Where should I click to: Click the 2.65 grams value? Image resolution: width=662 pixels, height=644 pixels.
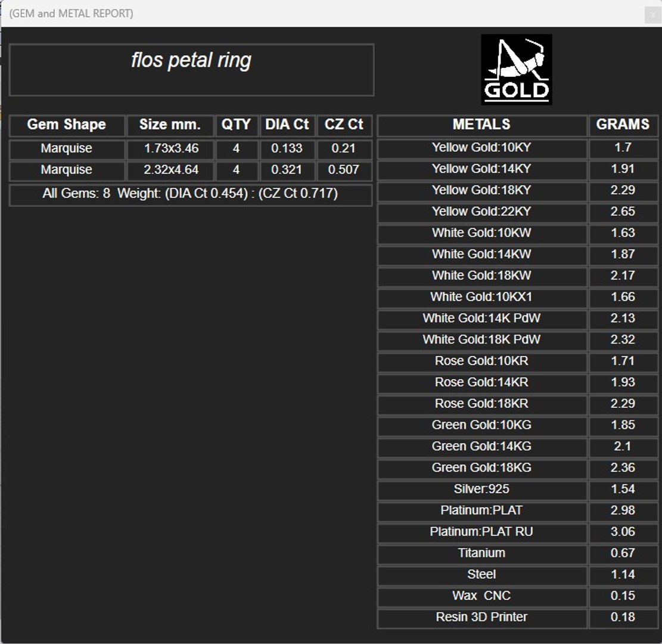(623, 212)
